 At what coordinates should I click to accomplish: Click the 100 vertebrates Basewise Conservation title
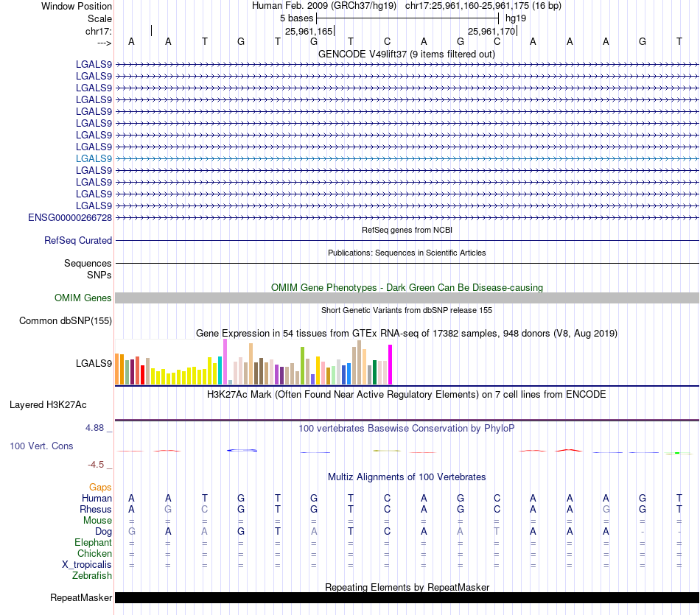pyautogui.click(x=407, y=429)
